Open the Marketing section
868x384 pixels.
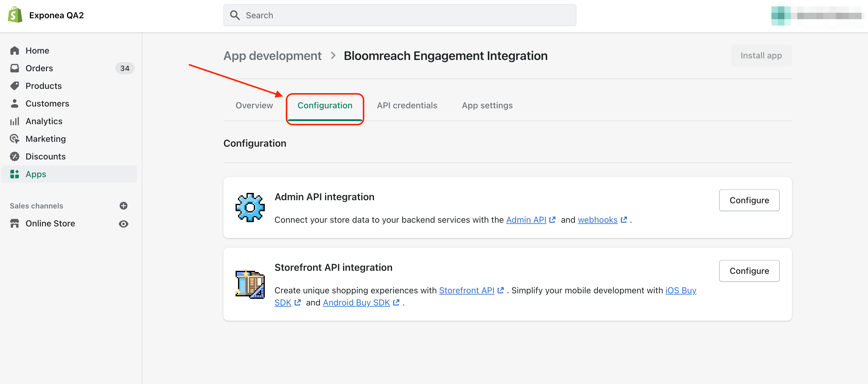pos(45,139)
